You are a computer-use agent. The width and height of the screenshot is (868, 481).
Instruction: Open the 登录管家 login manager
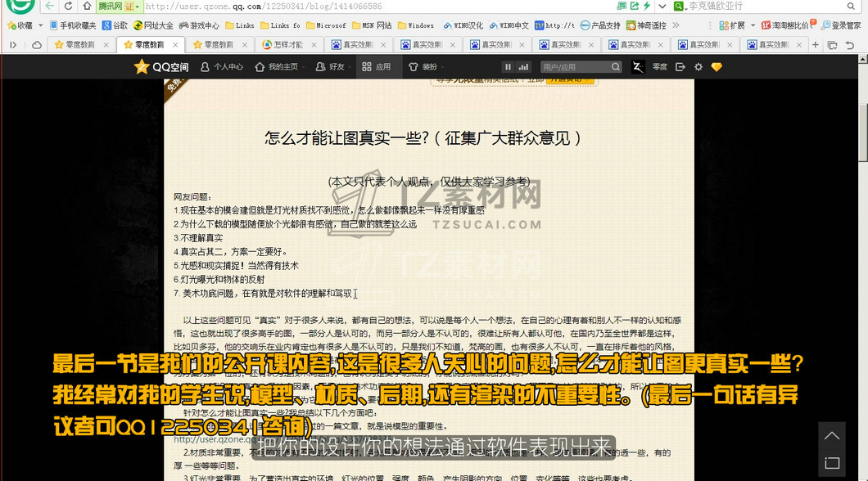pos(841,25)
